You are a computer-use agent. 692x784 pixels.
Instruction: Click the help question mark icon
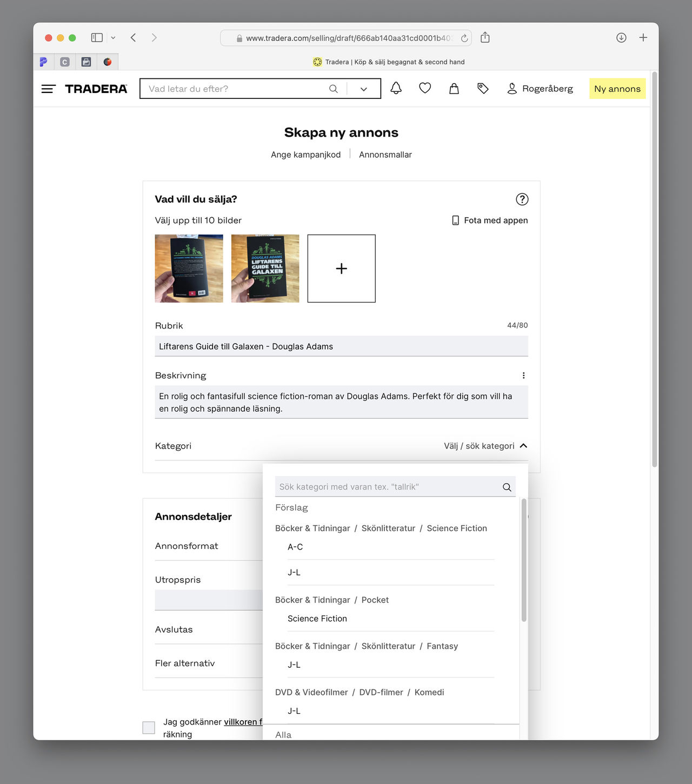pyautogui.click(x=522, y=199)
